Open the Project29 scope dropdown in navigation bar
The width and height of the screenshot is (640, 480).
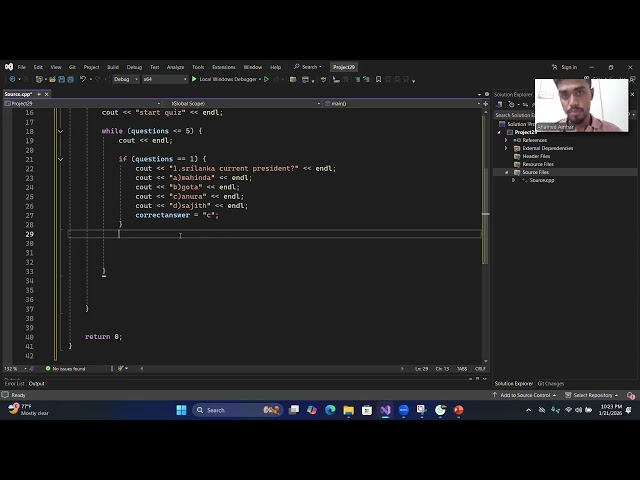click(x=82, y=104)
